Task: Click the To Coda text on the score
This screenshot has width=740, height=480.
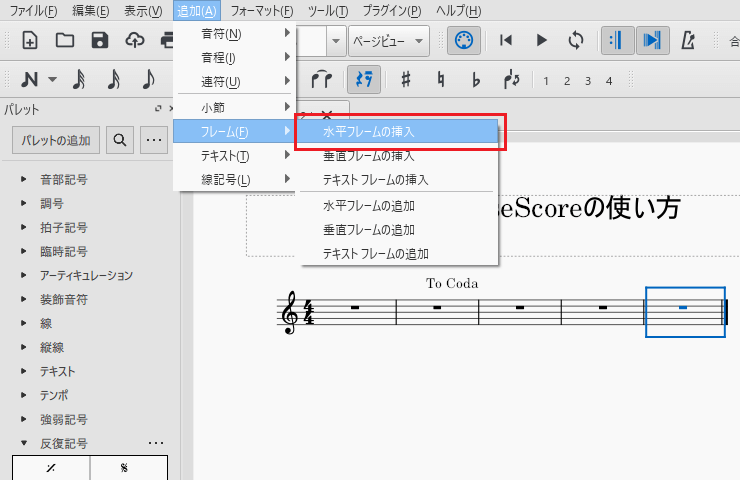Action: click(452, 283)
